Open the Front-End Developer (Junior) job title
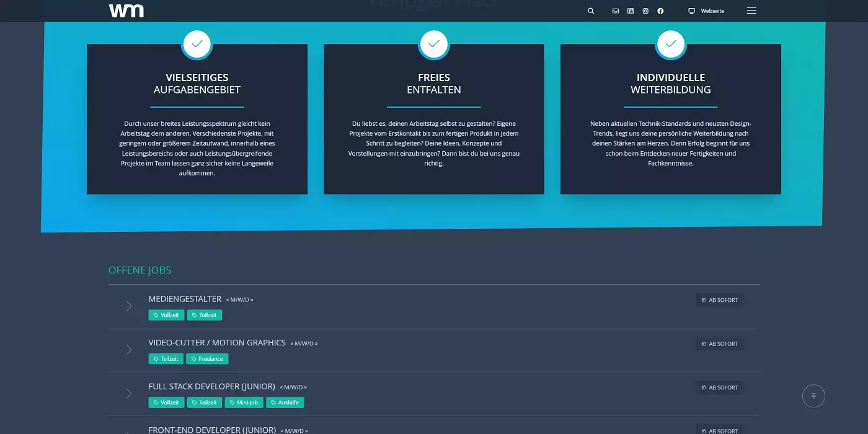The height and width of the screenshot is (434, 868). (212, 430)
